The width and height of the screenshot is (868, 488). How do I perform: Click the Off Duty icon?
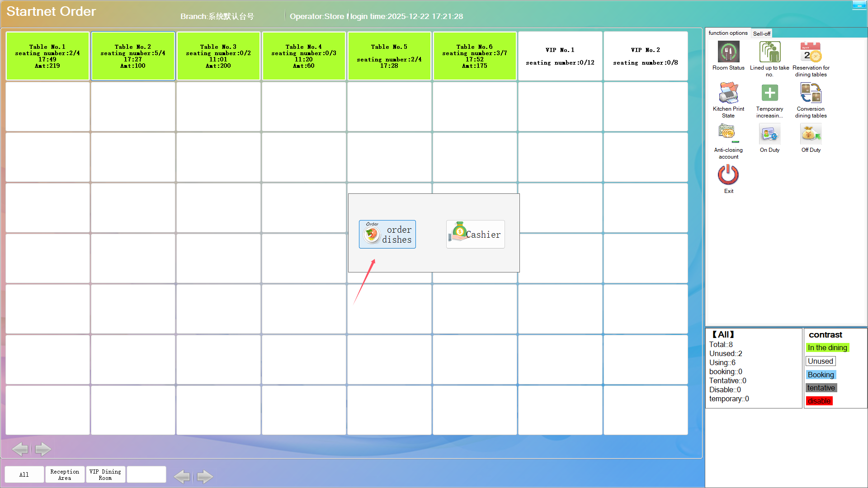pos(811,134)
